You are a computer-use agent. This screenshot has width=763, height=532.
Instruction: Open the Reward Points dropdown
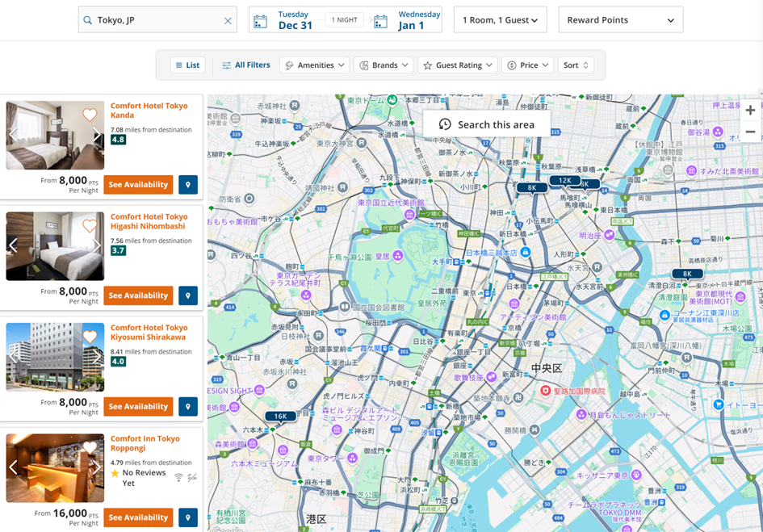click(x=620, y=20)
